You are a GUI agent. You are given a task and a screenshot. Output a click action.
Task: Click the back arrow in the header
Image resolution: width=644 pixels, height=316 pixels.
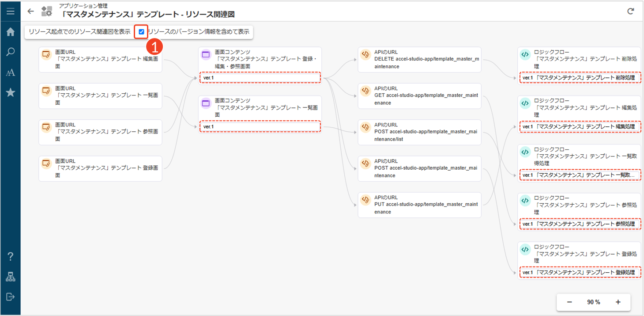tap(30, 11)
